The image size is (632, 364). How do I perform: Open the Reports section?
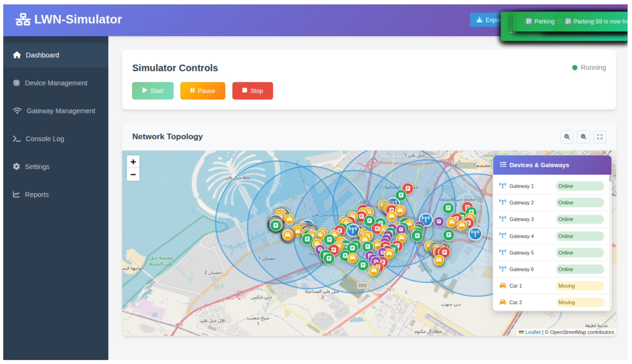point(37,195)
